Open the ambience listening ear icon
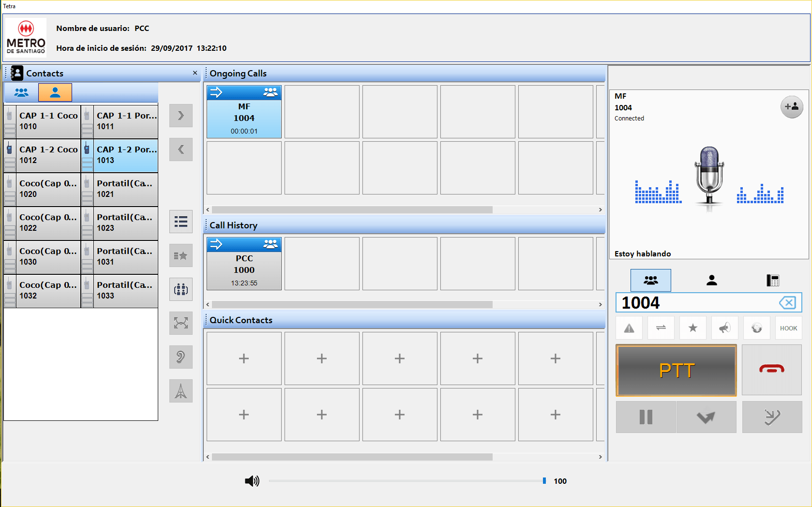The height and width of the screenshot is (507, 812). (181, 357)
